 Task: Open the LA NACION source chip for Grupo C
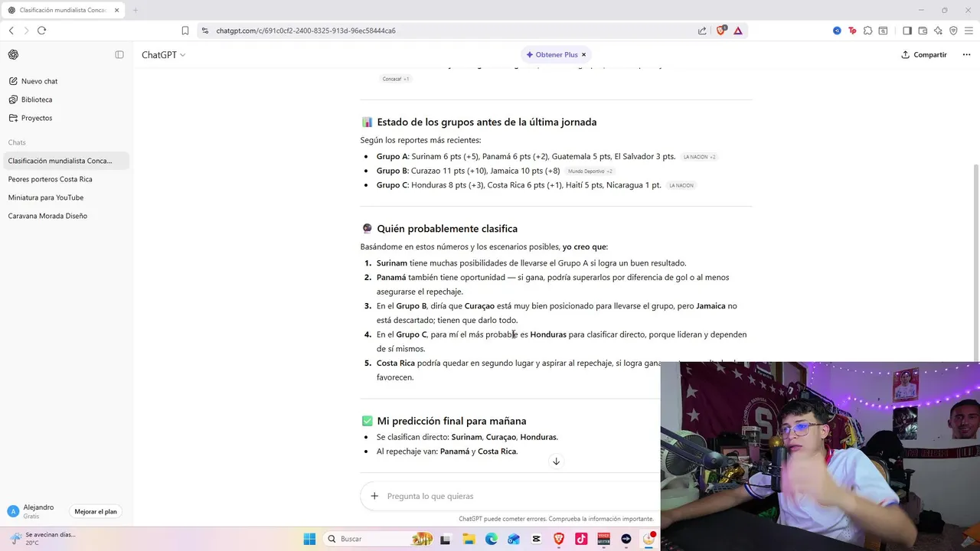click(681, 185)
